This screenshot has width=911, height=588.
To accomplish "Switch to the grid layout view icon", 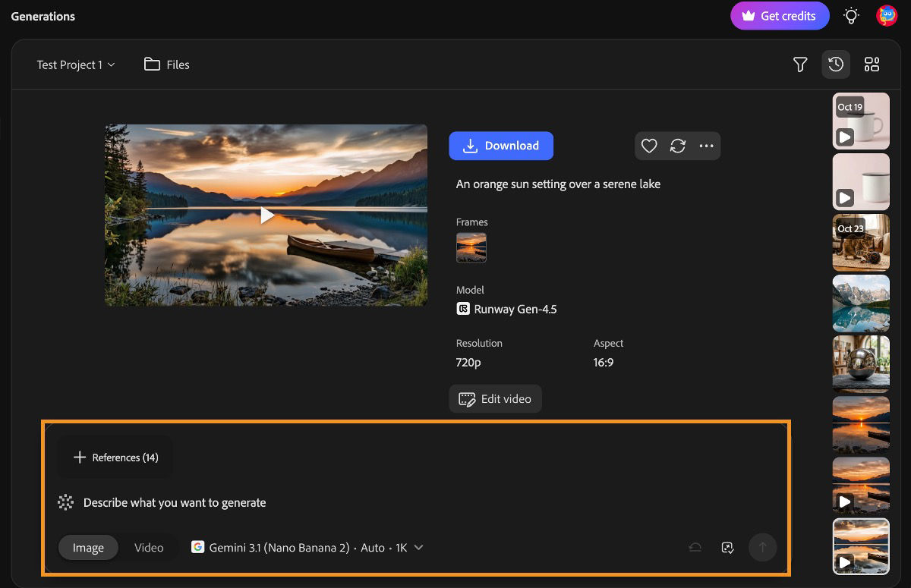I will point(872,64).
